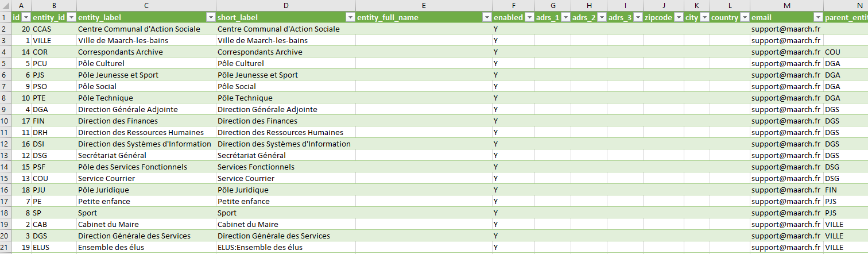The height and width of the screenshot is (254, 868).
Task: Open the adrs_2 filter dropdown
Action: click(x=601, y=18)
